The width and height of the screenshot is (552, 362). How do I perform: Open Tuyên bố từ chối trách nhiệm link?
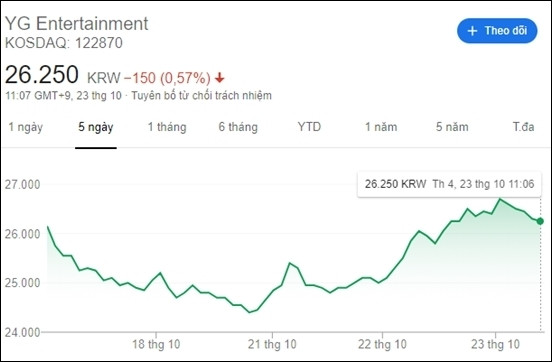pyautogui.click(x=201, y=95)
